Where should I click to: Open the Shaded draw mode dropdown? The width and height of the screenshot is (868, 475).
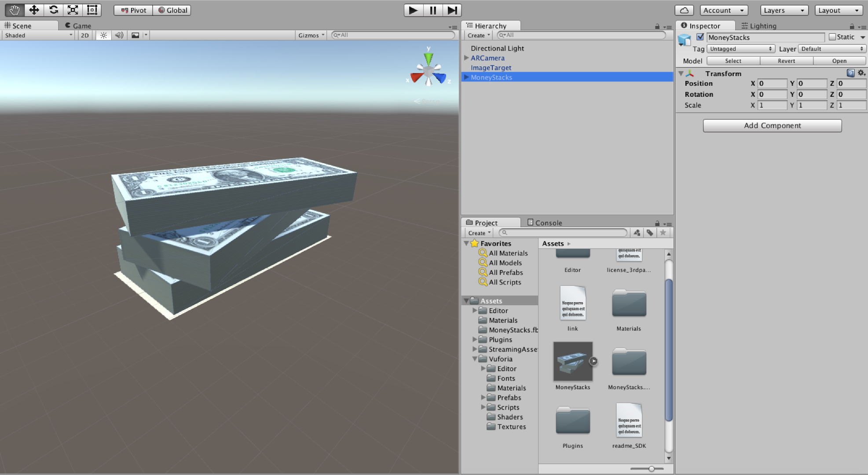click(37, 35)
